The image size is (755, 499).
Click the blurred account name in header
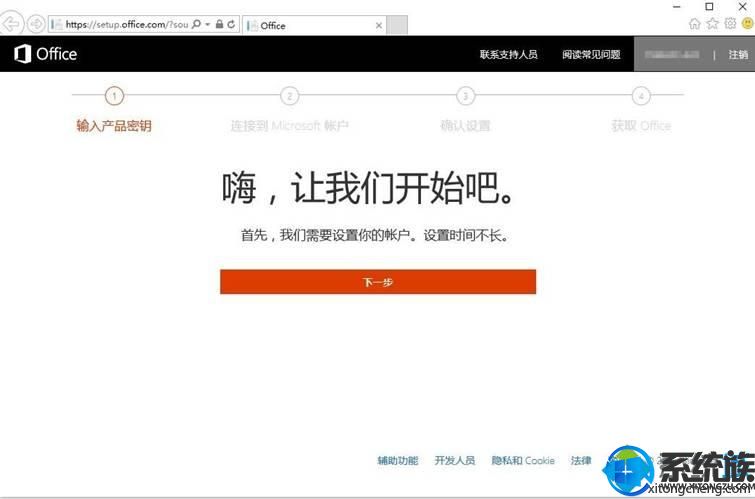coord(672,54)
